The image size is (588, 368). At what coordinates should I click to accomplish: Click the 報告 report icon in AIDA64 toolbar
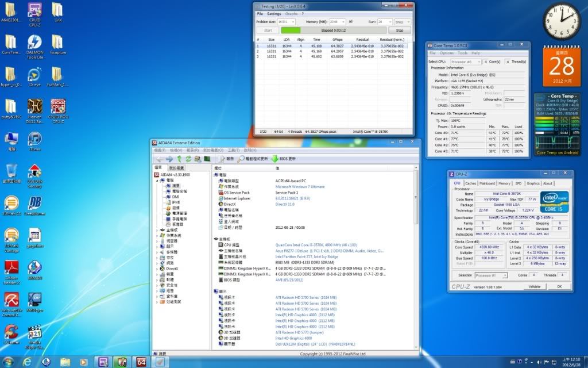coord(226,159)
